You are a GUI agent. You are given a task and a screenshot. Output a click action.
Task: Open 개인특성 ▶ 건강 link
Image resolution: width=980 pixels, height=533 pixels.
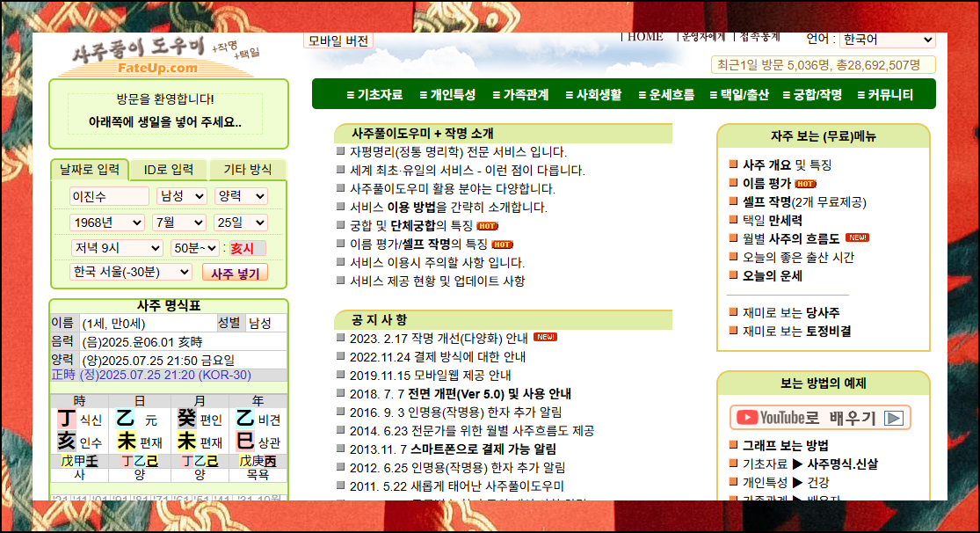coord(787,482)
